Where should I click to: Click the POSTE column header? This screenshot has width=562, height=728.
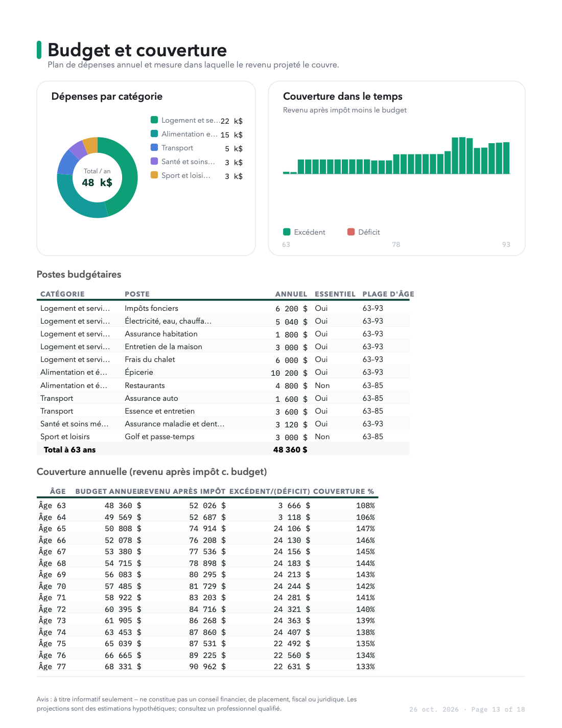click(137, 294)
